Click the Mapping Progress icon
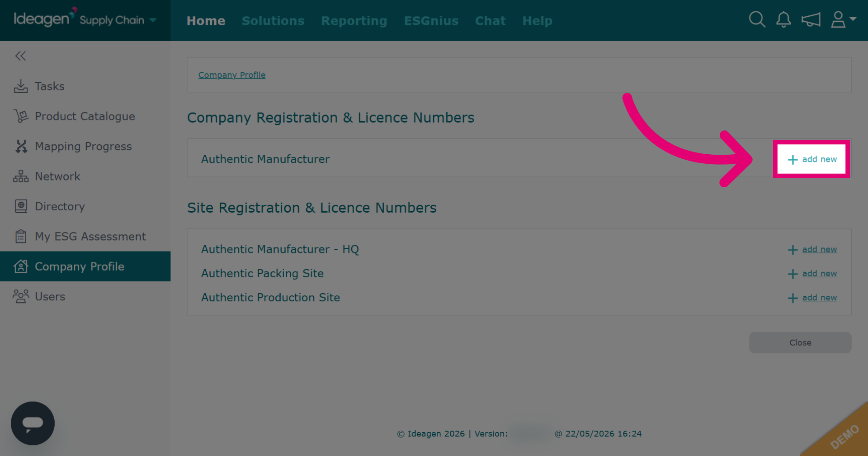This screenshot has width=868, height=456. coord(21,146)
